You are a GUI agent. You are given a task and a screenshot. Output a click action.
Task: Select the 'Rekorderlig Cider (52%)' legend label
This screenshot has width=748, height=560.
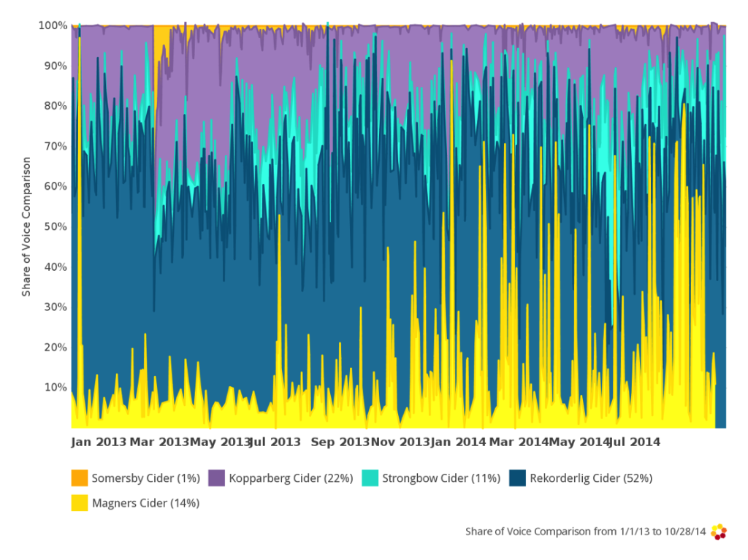[x=591, y=478]
